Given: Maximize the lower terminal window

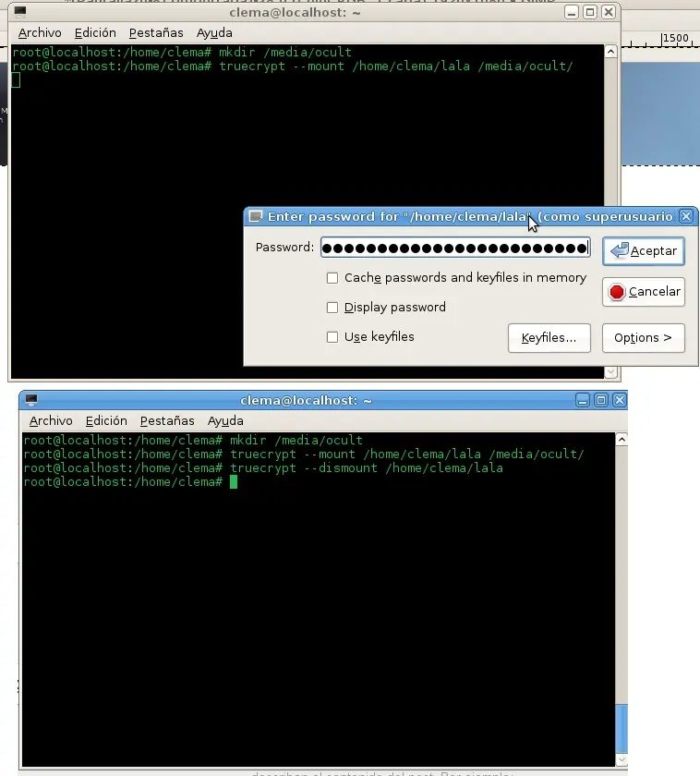Looking at the screenshot, I should [600, 400].
